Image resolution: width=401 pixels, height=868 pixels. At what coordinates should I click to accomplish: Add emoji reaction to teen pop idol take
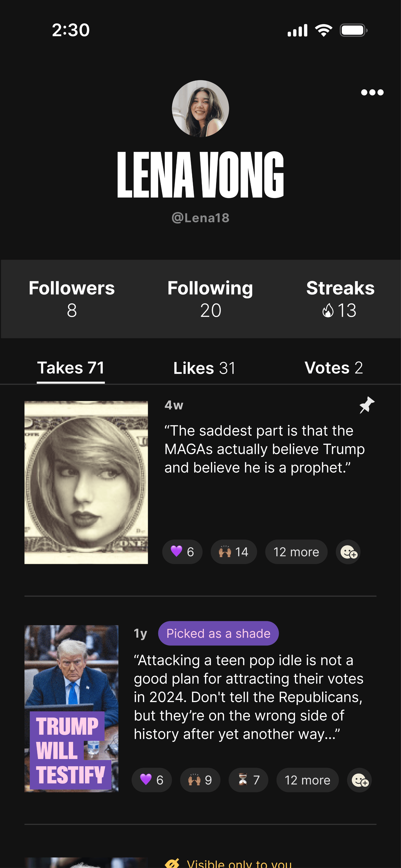pyautogui.click(x=359, y=780)
